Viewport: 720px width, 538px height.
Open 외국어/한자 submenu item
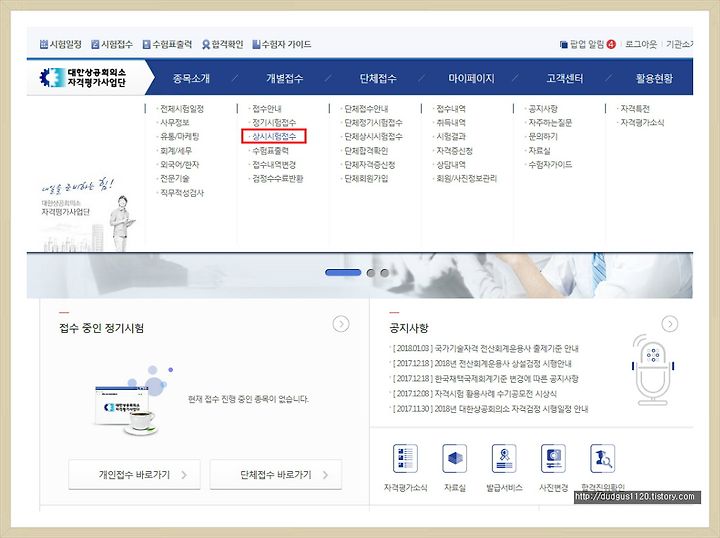click(180, 165)
